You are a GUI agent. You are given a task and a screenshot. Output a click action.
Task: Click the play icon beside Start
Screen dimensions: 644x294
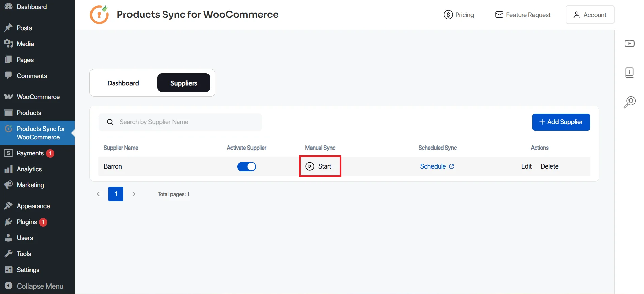click(x=310, y=166)
